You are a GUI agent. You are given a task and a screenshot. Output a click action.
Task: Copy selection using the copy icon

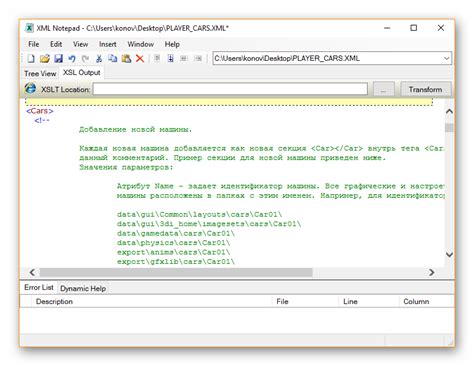[x=112, y=59]
